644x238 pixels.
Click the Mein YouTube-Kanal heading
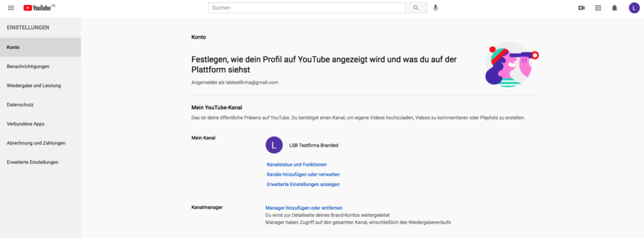217,107
